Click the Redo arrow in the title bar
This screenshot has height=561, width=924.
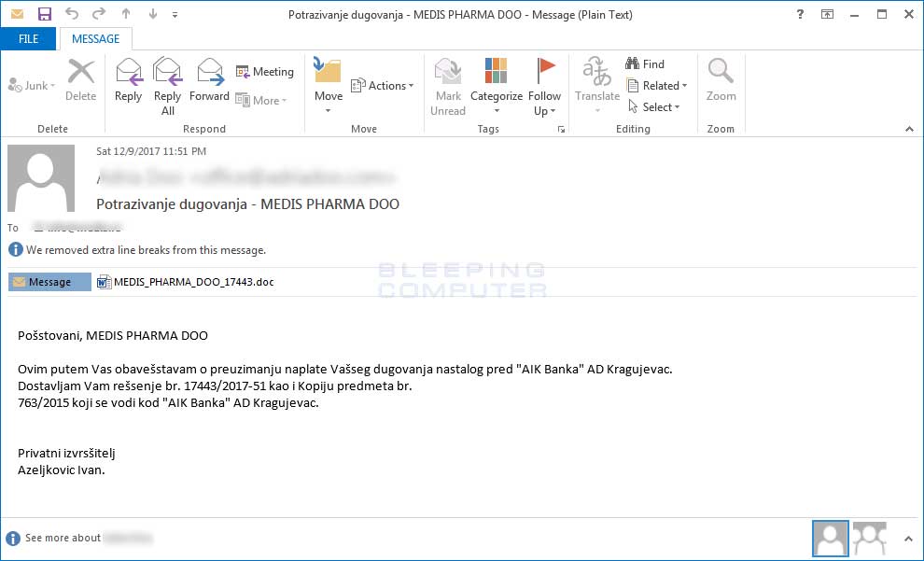coord(98,14)
